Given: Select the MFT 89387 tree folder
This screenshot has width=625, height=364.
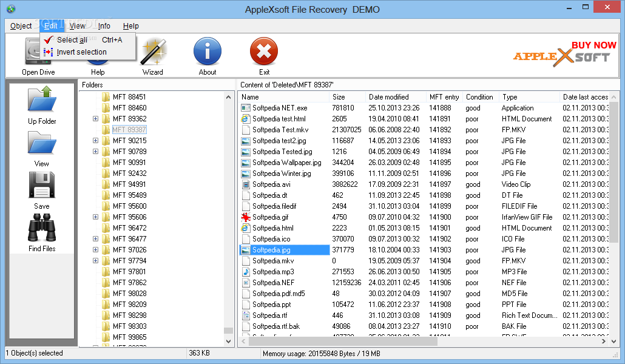Looking at the screenshot, I should tap(129, 130).
